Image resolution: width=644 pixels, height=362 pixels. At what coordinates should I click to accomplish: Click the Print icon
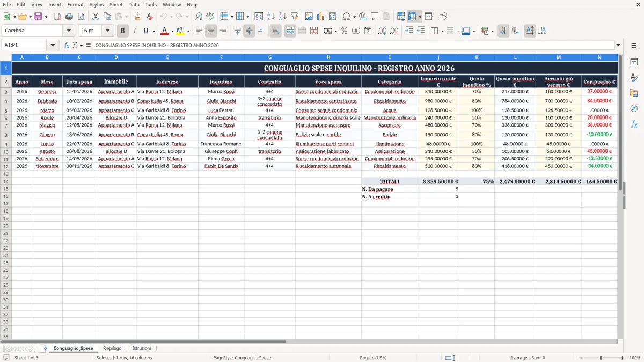(69, 17)
